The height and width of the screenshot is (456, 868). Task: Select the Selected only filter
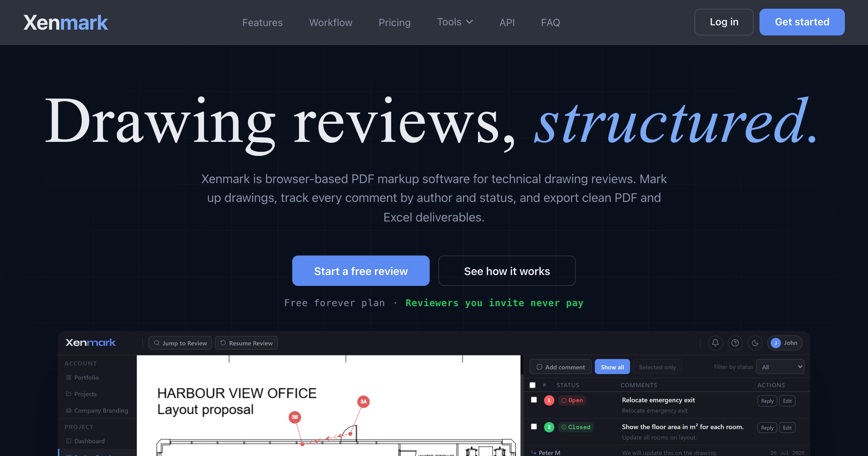[x=658, y=367]
